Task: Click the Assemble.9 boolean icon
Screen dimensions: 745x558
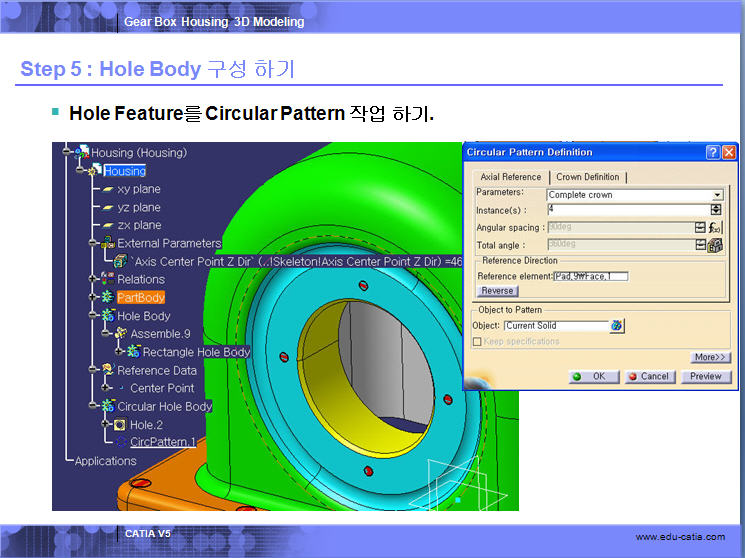Action: pyautogui.click(x=120, y=333)
